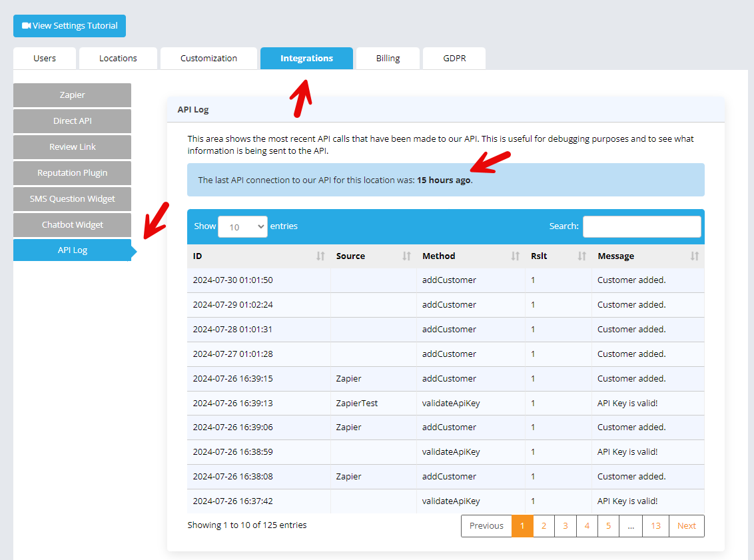Sort table by Source column arrows
The height and width of the screenshot is (560, 754).
click(x=406, y=256)
